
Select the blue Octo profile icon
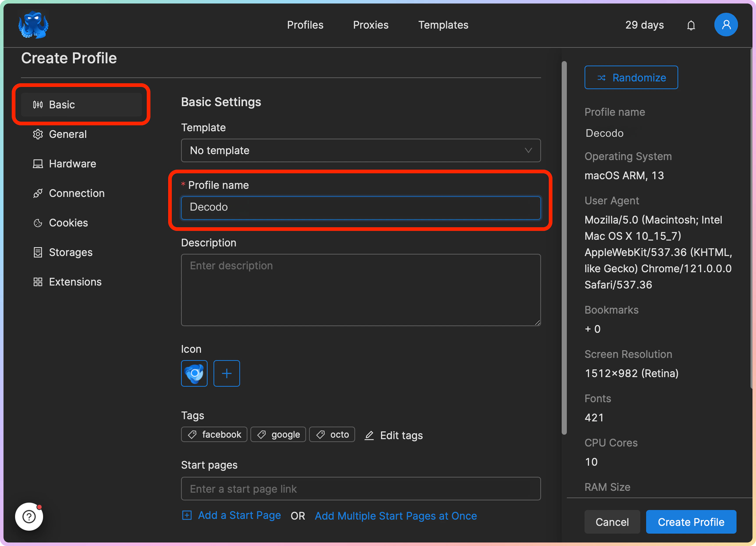point(194,373)
